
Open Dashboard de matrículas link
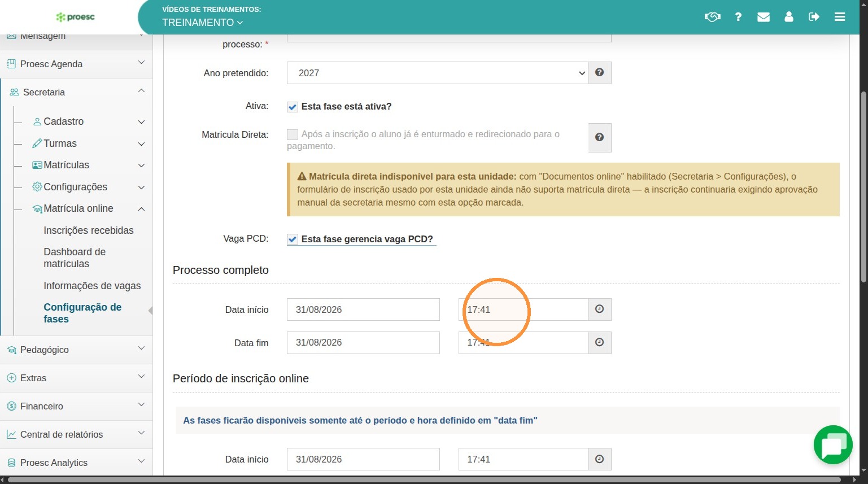75,258
